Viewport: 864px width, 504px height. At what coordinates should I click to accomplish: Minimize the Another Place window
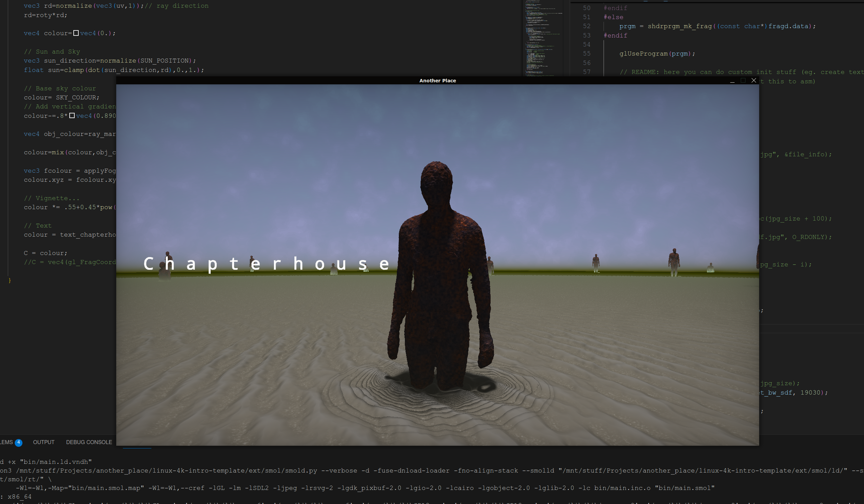[732, 81]
